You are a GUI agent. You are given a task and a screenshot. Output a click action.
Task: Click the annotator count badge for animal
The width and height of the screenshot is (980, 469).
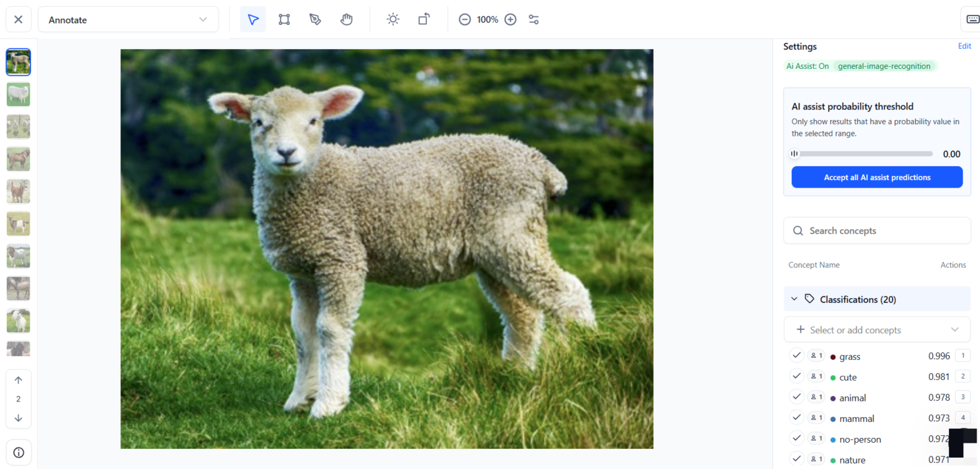click(816, 397)
